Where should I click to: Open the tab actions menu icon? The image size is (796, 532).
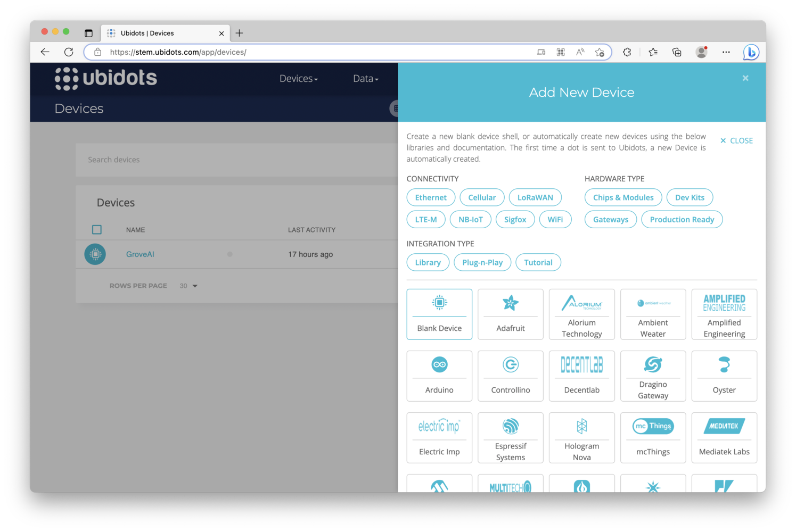pos(88,33)
